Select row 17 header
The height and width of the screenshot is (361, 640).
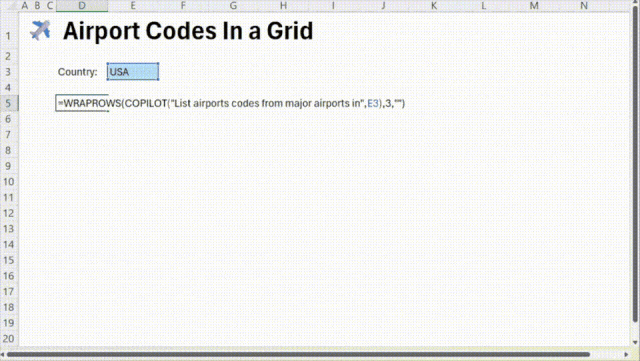(8, 292)
